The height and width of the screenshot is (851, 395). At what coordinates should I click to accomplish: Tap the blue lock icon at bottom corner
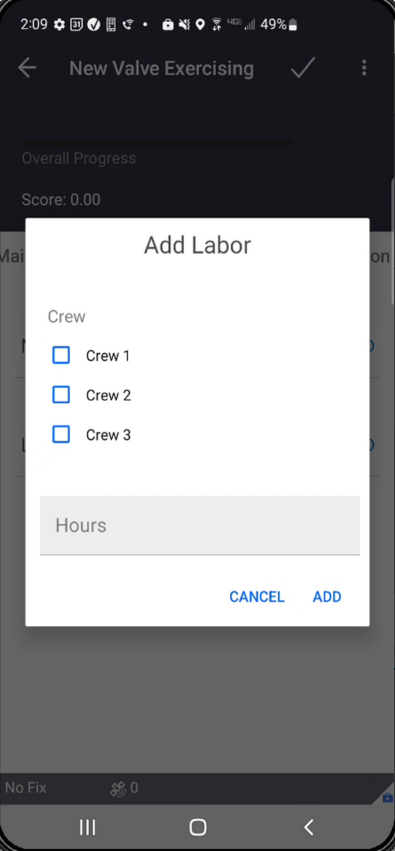click(387, 798)
